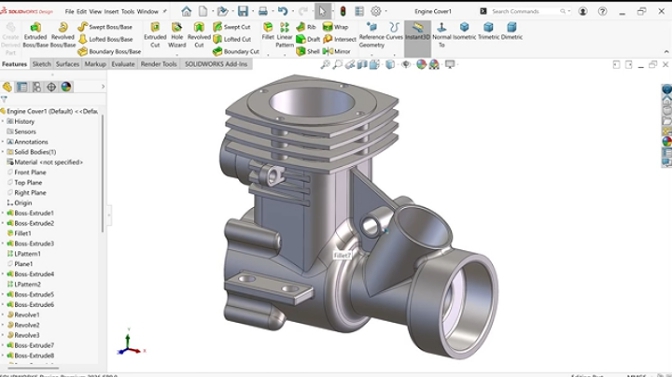Switch to the Surfaces tab
The width and height of the screenshot is (672, 377).
pyautogui.click(x=67, y=64)
